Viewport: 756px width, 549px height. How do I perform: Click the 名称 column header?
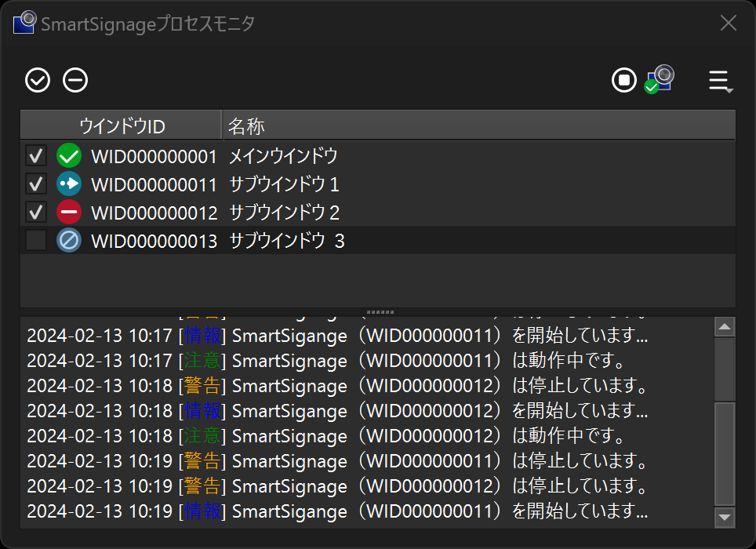coord(246,125)
